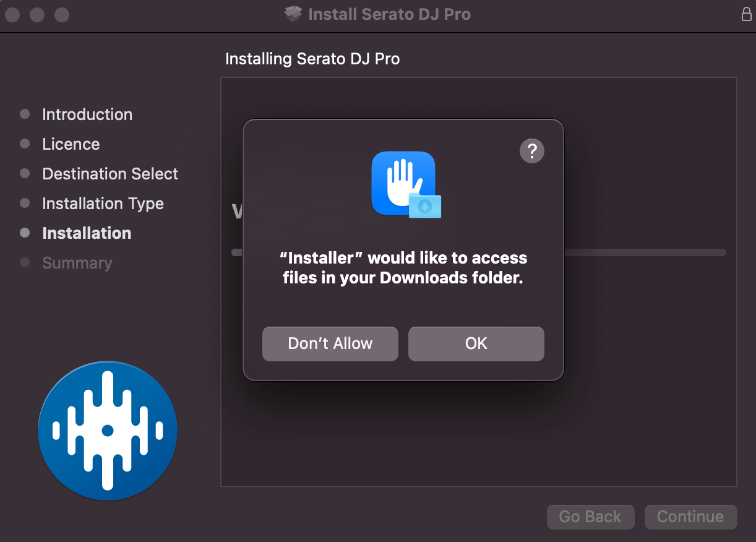The height and width of the screenshot is (542, 756).
Task: Select Destination Select in the sidebar
Action: 110,174
